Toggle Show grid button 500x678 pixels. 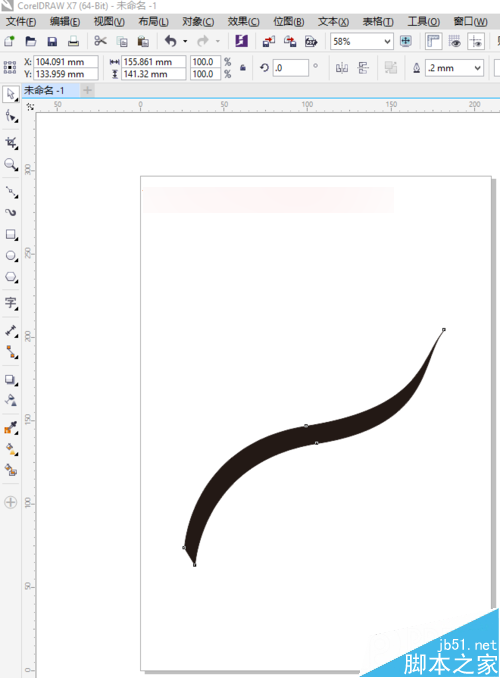pos(455,42)
